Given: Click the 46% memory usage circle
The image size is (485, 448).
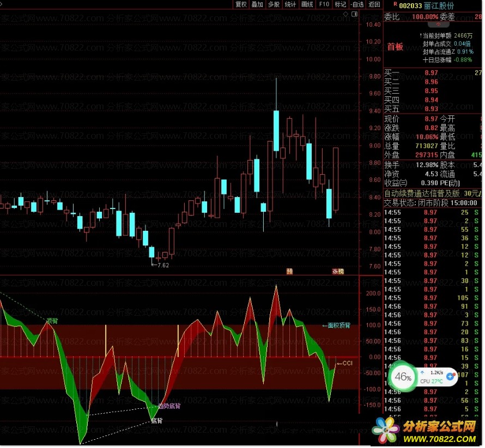Looking at the screenshot, I should click(403, 377).
